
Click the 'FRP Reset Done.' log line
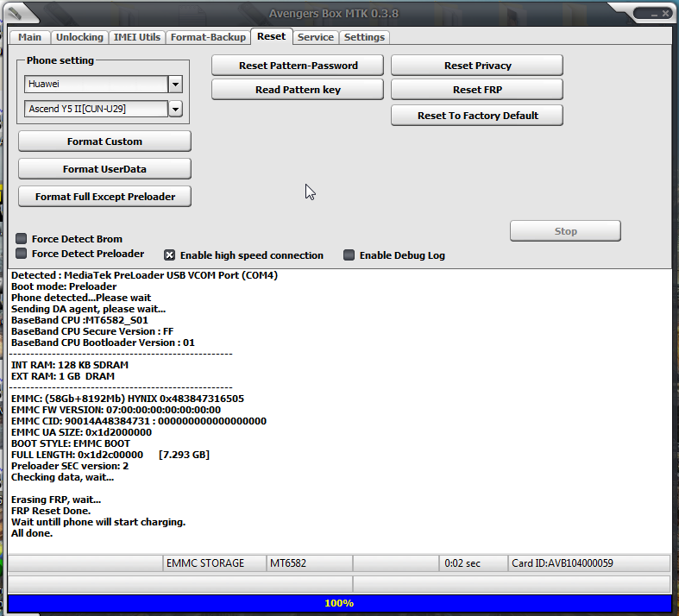click(x=51, y=511)
